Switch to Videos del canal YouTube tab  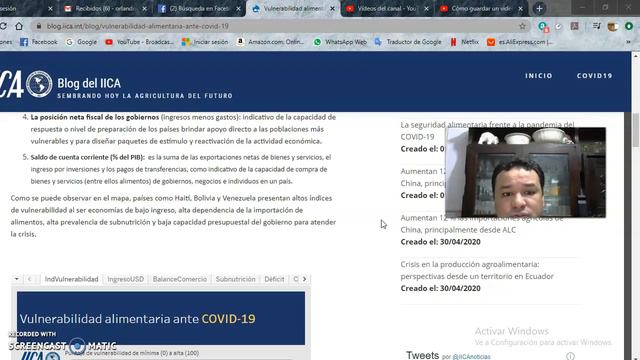pos(386,9)
